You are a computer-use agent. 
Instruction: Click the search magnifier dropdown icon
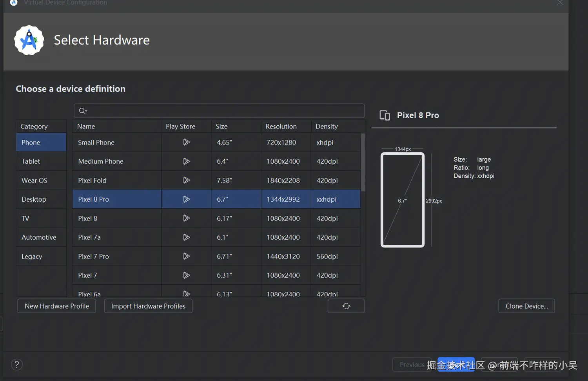[x=83, y=111]
